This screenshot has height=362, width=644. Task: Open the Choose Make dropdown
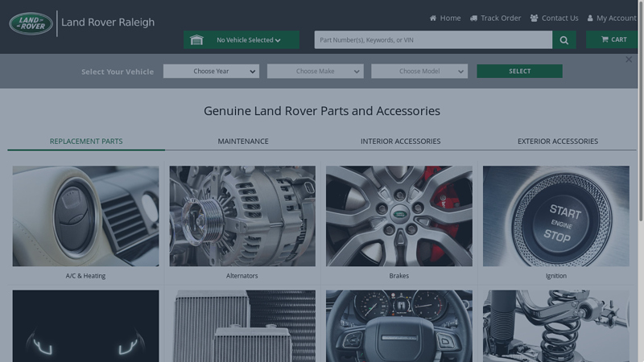click(315, 71)
